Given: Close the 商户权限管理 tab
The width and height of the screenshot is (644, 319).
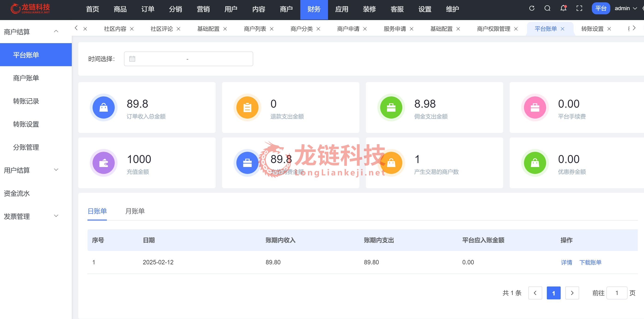Looking at the screenshot, I should pos(516,29).
